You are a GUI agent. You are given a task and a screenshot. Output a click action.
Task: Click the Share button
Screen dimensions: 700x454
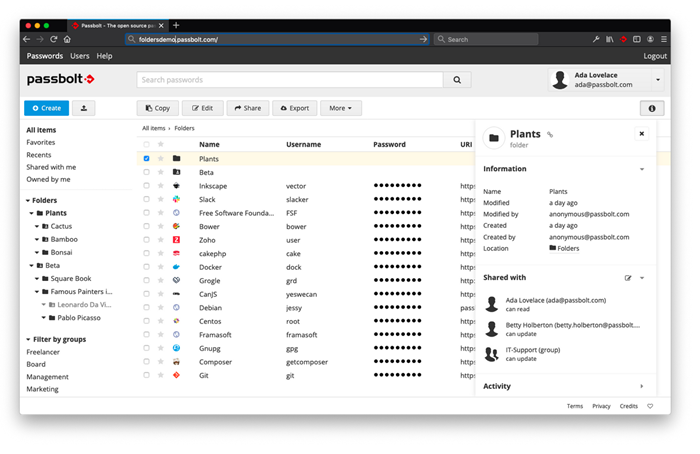(x=248, y=108)
